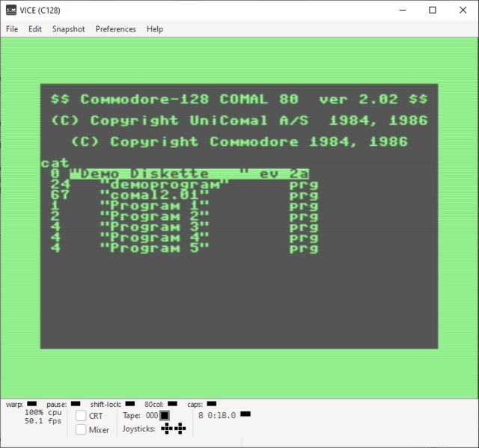Close the VICE (C128) window

(463, 10)
